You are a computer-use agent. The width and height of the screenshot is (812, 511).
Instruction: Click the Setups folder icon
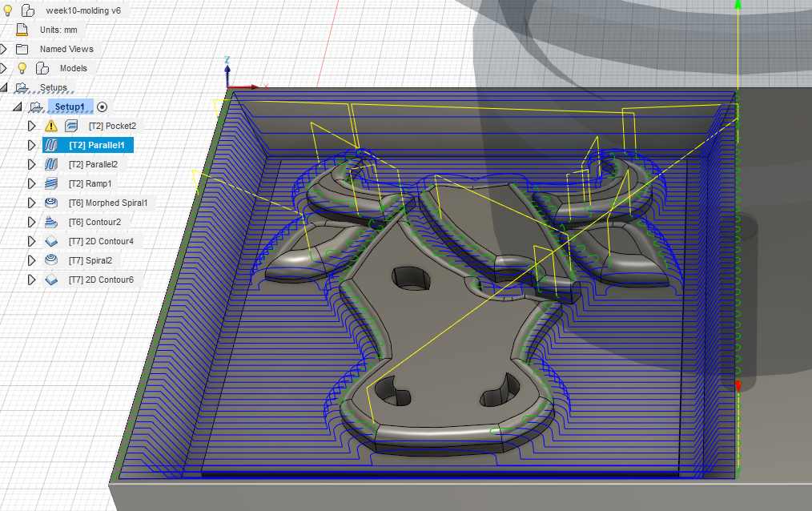pos(22,87)
